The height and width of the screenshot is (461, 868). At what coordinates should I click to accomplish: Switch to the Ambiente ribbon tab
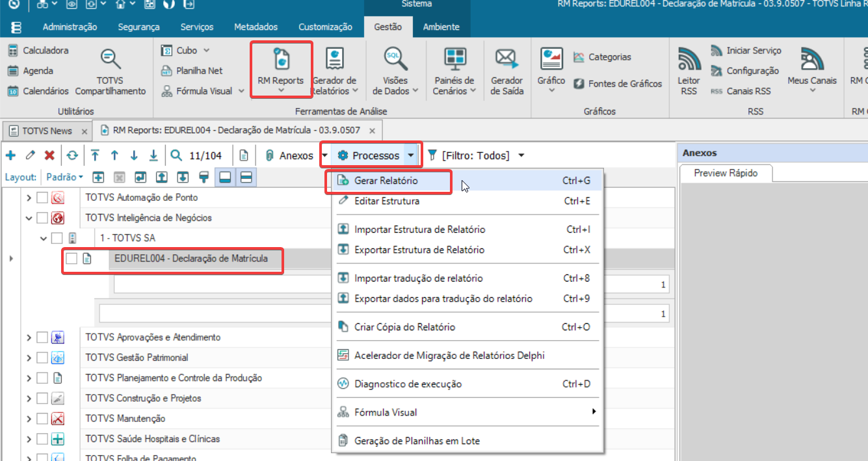(x=441, y=27)
